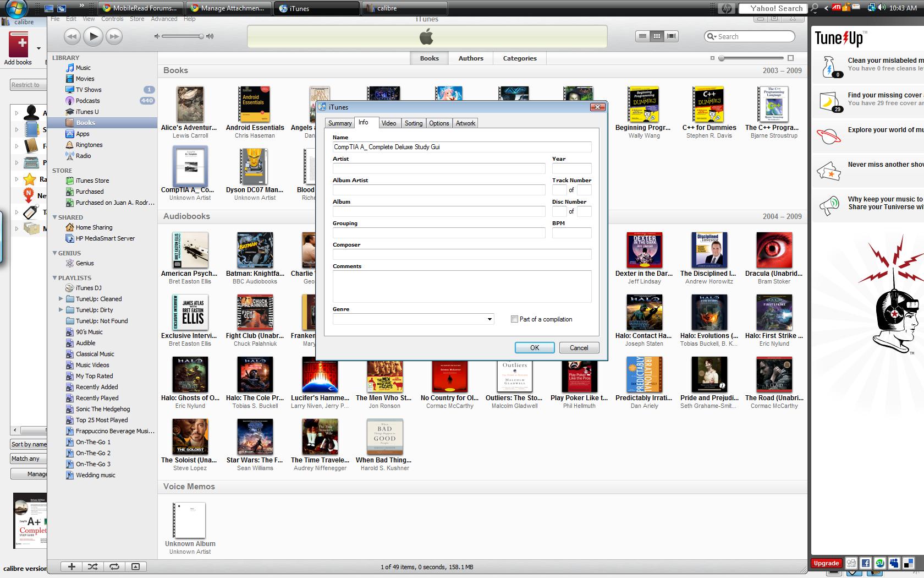Click the TuneUp Upgrade button

point(826,563)
